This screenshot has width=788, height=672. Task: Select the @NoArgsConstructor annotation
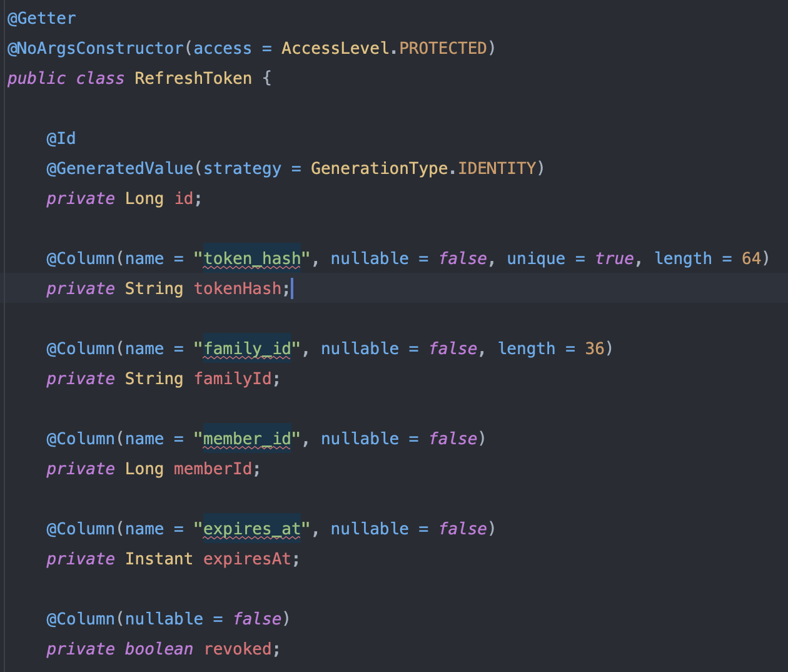click(95, 48)
